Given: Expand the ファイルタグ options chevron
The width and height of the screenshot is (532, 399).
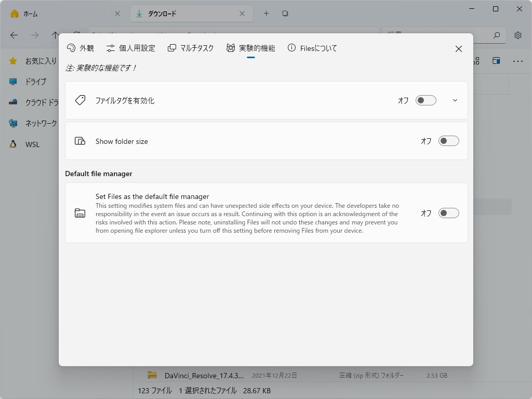Looking at the screenshot, I should (455, 100).
